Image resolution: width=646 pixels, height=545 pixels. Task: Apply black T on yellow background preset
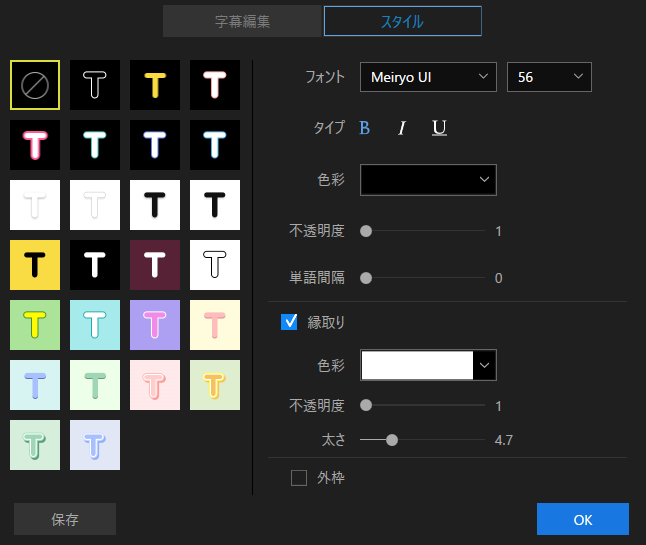(35, 265)
